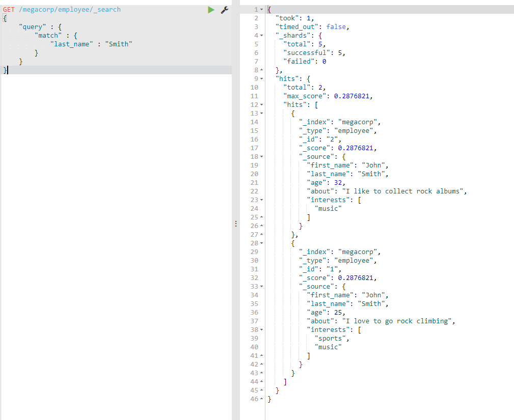Viewport: 514px width, 420px height.
Task: Collapse the "interests" array at line 38
Action: point(262,329)
